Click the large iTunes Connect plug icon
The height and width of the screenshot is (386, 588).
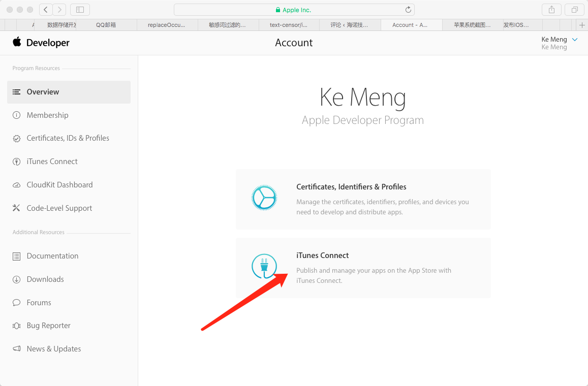coord(264,266)
